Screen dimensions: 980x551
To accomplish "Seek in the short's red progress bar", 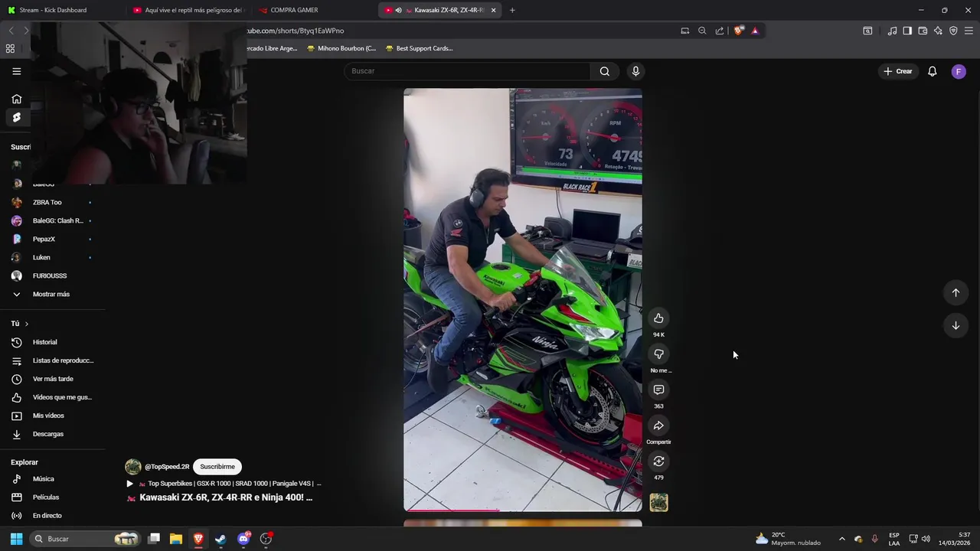I will [523, 510].
